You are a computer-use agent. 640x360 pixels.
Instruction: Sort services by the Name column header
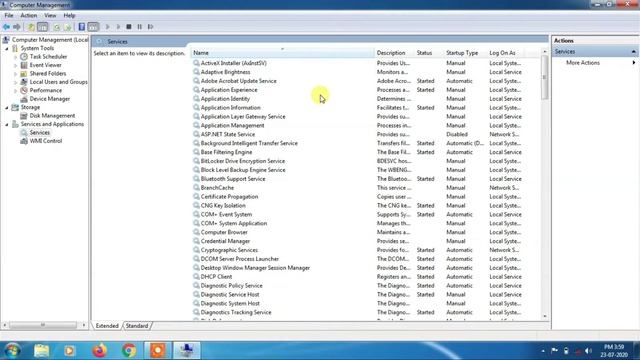point(282,53)
